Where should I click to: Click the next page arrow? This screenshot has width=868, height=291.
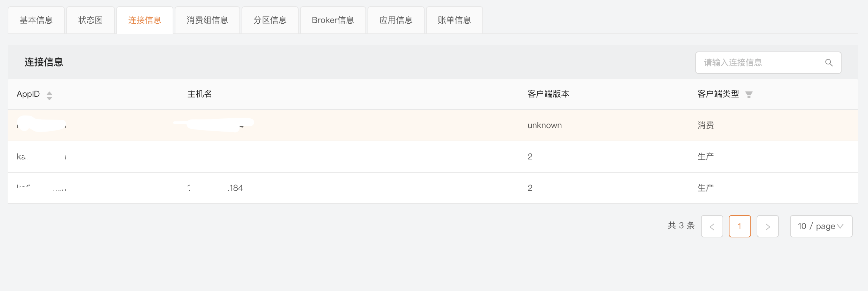click(768, 226)
